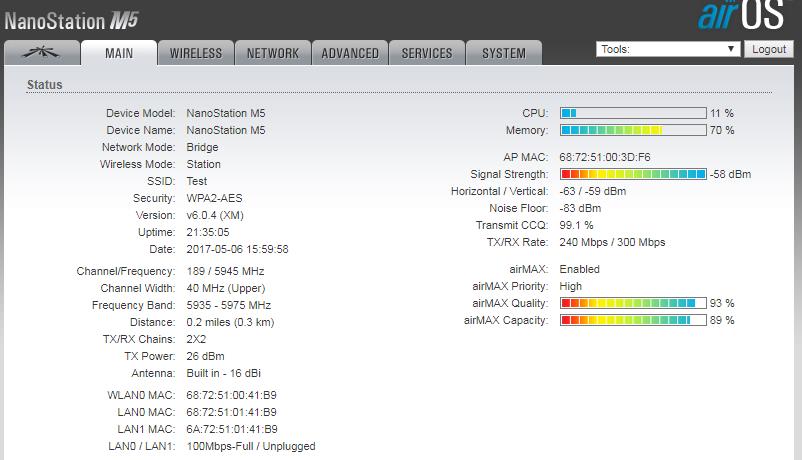Go to the NETWORK tab
The width and height of the screenshot is (802, 460).
[273, 53]
